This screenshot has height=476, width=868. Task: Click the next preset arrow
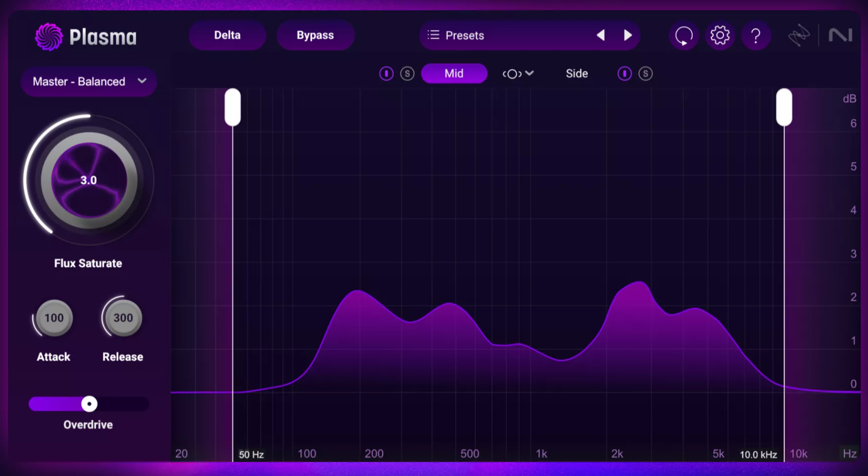pos(628,35)
